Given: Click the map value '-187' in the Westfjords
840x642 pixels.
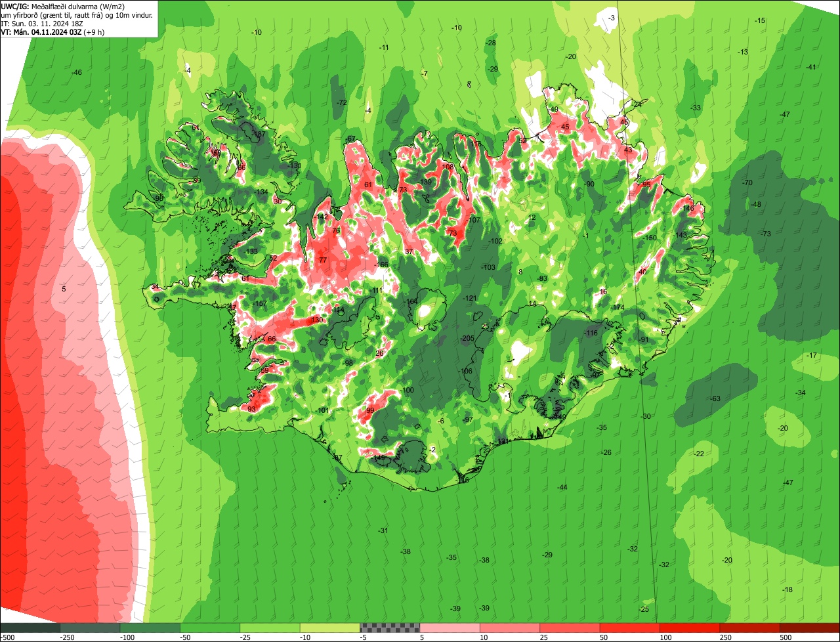Looking at the screenshot, I should pos(259,134).
